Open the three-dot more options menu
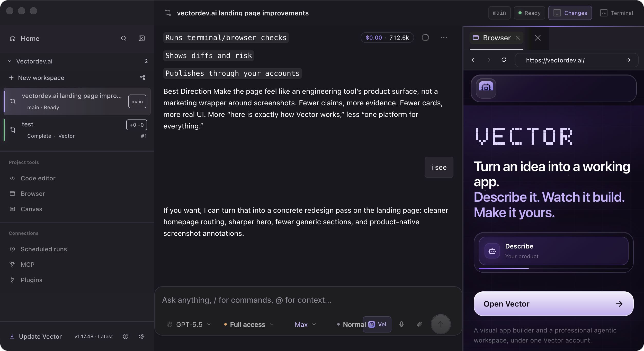644x351 pixels. [x=444, y=38]
